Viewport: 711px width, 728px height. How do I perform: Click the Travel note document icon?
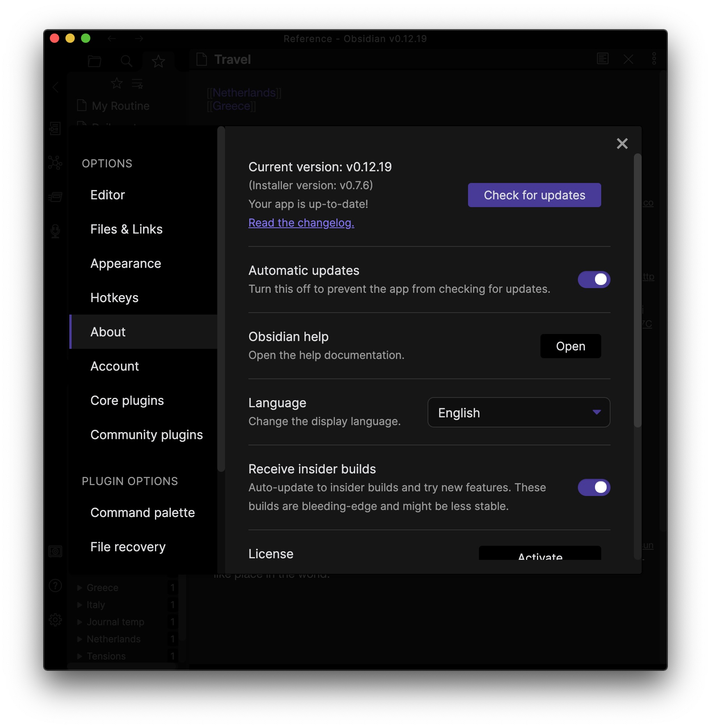pyautogui.click(x=201, y=59)
